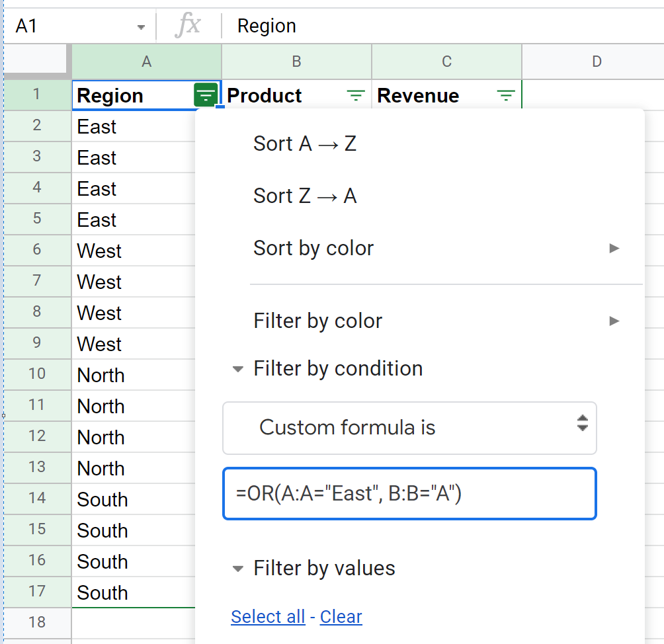Click the Clear link
Image resolution: width=664 pixels, height=644 pixels.
click(341, 617)
